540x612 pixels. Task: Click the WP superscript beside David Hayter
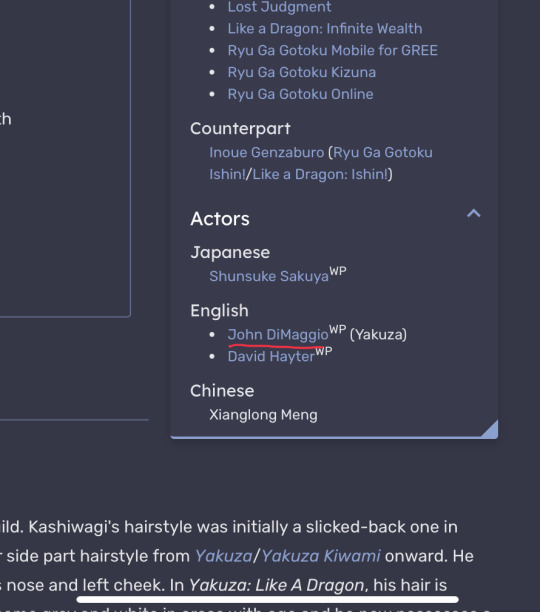click(x=324, y=351)
